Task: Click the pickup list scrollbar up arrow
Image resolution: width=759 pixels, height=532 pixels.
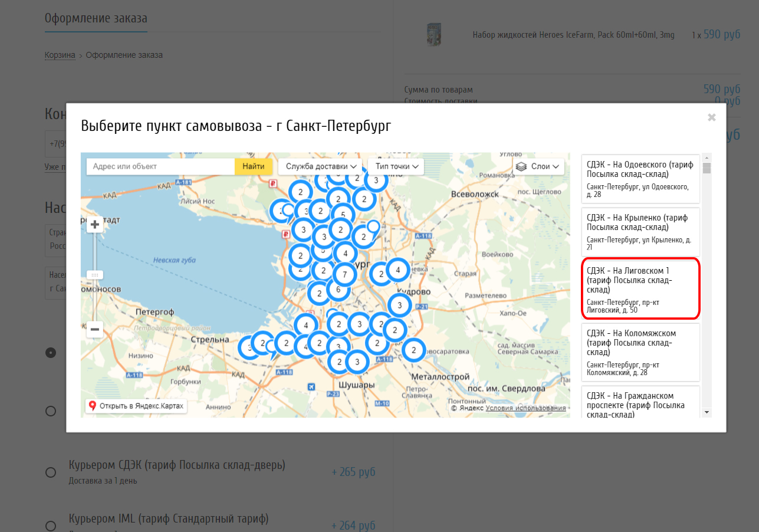Action: tap(707, 157)
